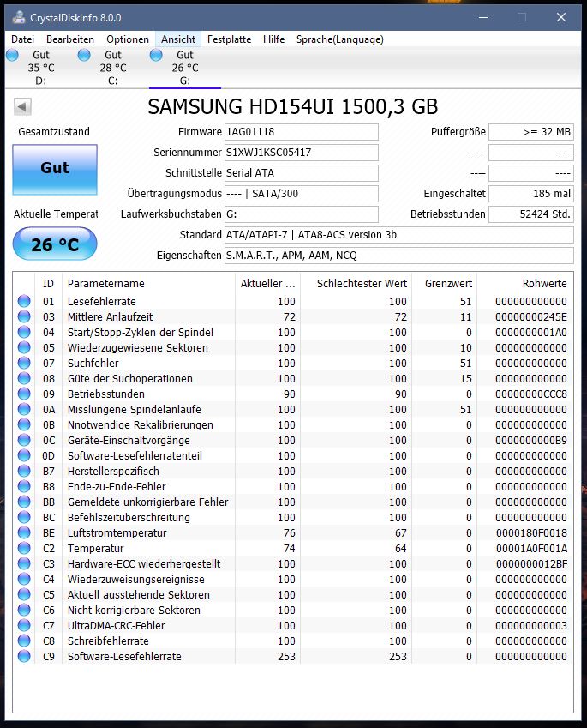Screen dimensions: 587x728
Task: Click the Rohwerte column header
Action: [525, 283]
